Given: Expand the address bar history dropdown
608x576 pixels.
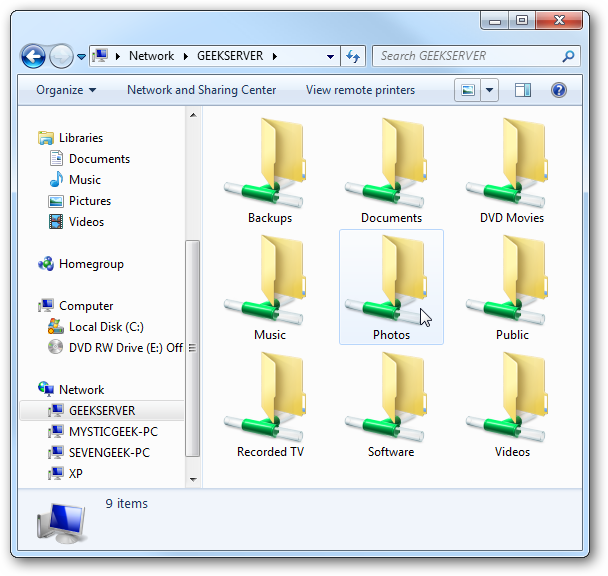Looking at the screenshot, I should (330, 57).
